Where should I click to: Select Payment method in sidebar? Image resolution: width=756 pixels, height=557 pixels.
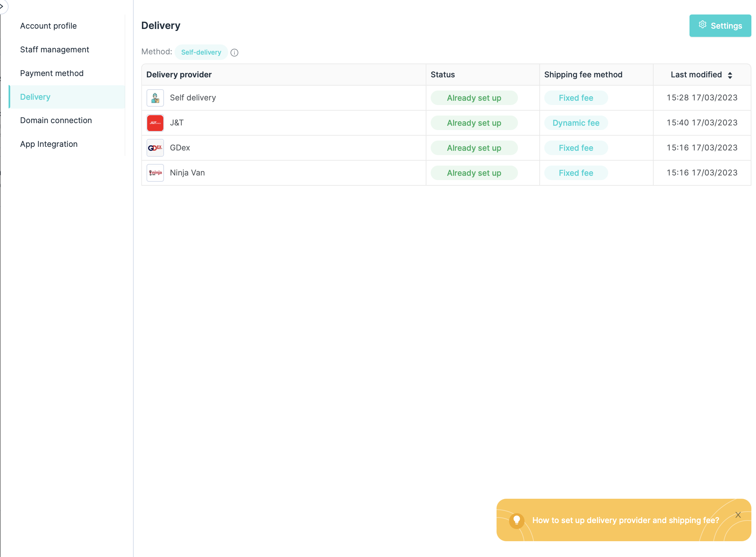pos(52,73)
